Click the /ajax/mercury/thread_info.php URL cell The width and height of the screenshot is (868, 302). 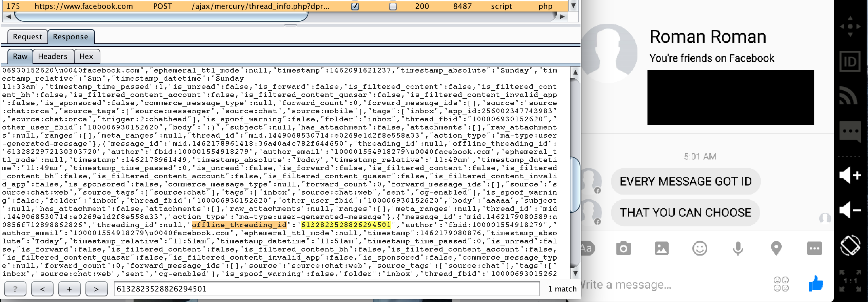(261, 6)
